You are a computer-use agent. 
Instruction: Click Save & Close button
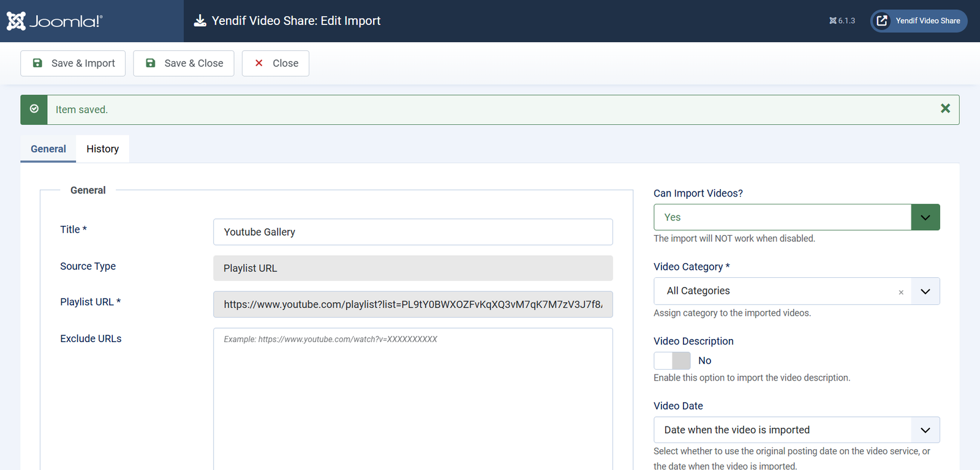(x=184, y=63)
